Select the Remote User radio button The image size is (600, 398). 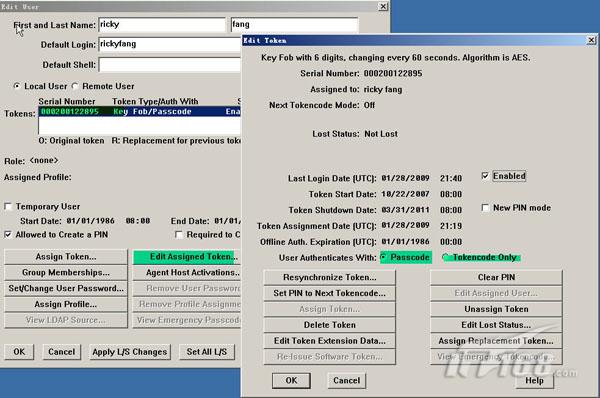point(75,86)
